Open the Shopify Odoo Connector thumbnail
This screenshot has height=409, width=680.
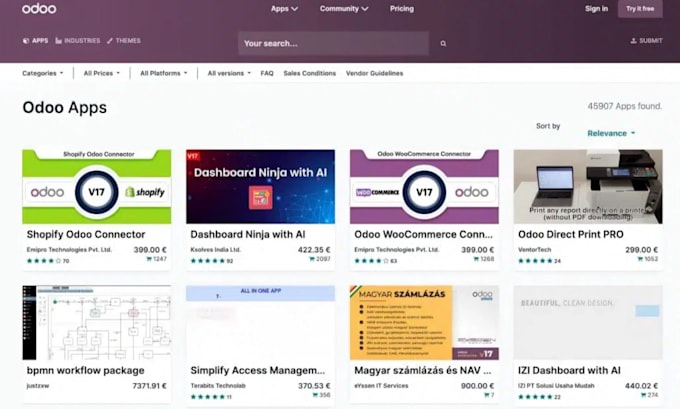coord(97,187)
